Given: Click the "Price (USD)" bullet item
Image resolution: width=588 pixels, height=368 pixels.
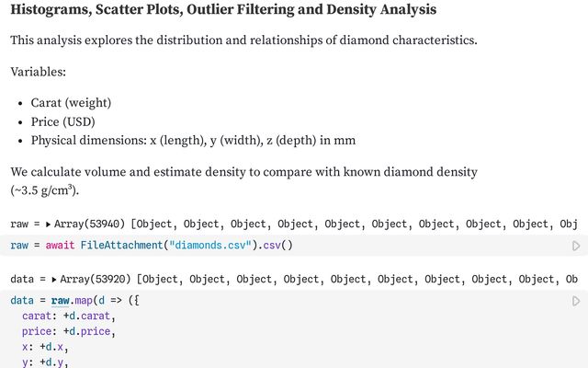Looking at the screenshot, I should click(x=62, y=121).
